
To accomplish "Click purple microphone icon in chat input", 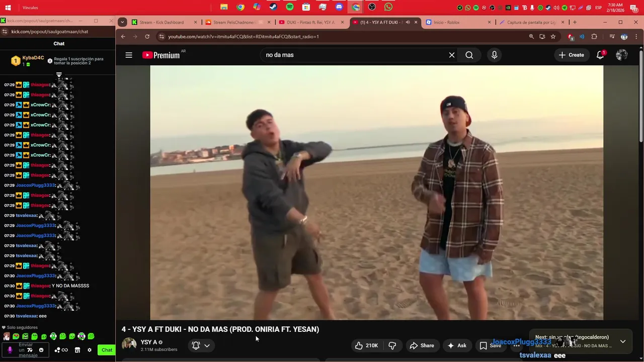I will [10, 350].
